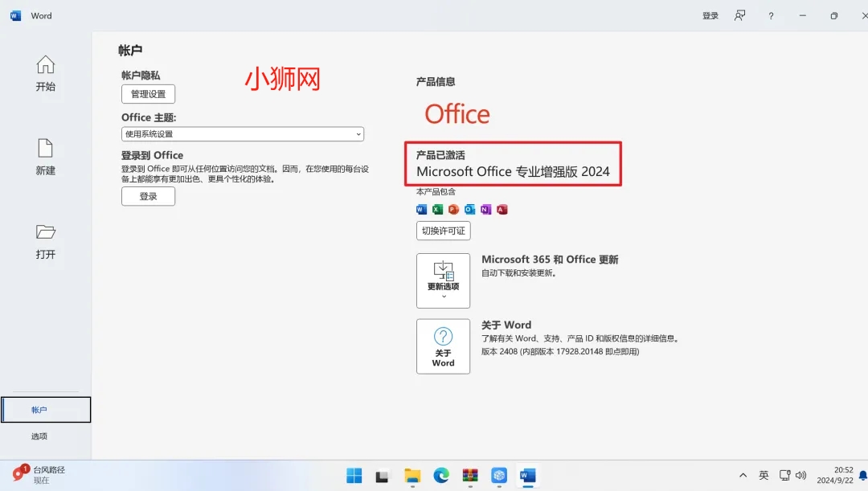Image resolution: width=868 pixels, height=491 pixels.
Task: Click the 产品信息 heading
Action: [436, 82]
